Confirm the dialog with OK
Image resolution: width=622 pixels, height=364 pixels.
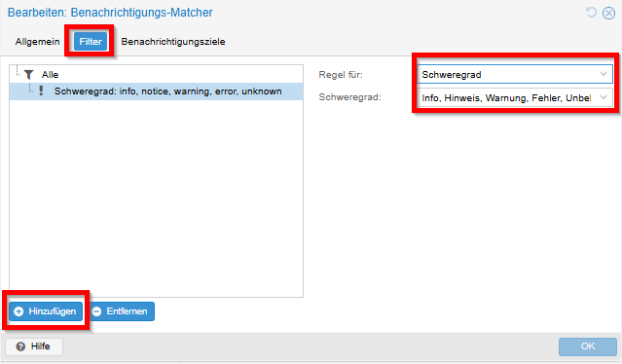click(x=588, y=346)
